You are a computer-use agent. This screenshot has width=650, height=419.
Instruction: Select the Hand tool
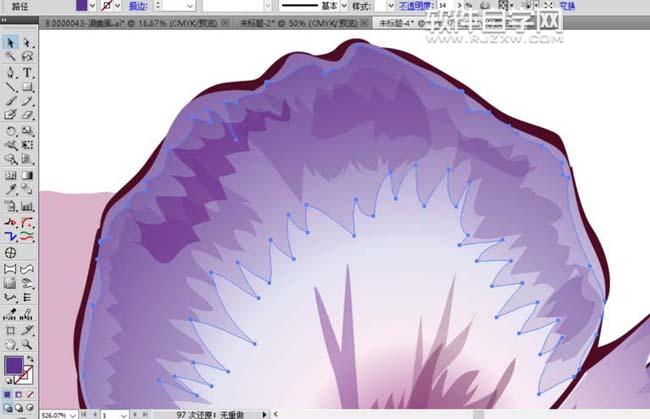coord(10,344)
